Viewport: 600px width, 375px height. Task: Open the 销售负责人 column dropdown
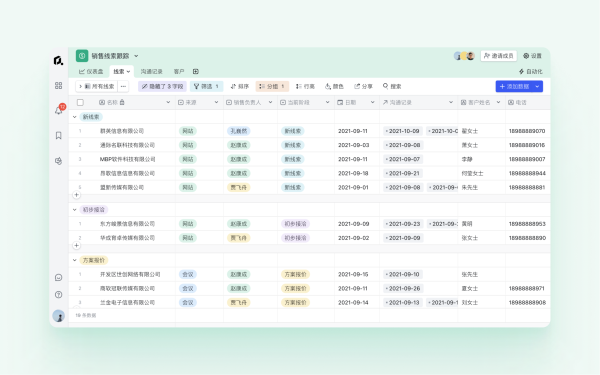(x=271, y=103)
